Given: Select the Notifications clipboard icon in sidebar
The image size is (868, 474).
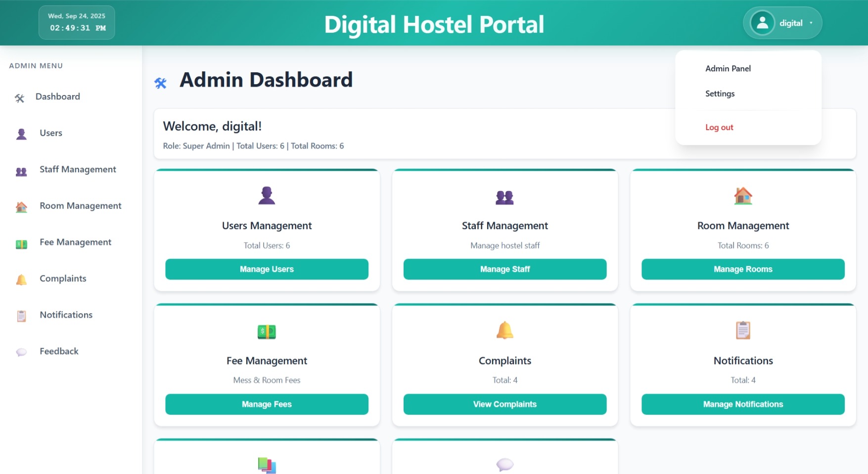Looking at the screenshot, I should tap(21, 315).
